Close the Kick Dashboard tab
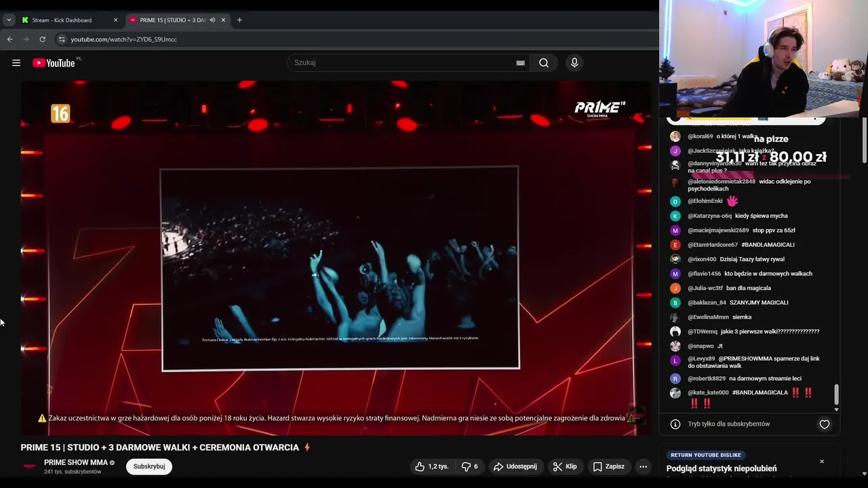 coord(115,20)
